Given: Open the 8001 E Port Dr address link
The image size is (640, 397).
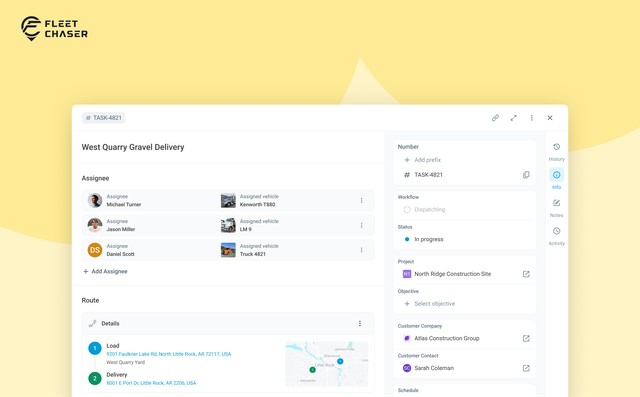Looking at the screenshot, I should (151, 383).
